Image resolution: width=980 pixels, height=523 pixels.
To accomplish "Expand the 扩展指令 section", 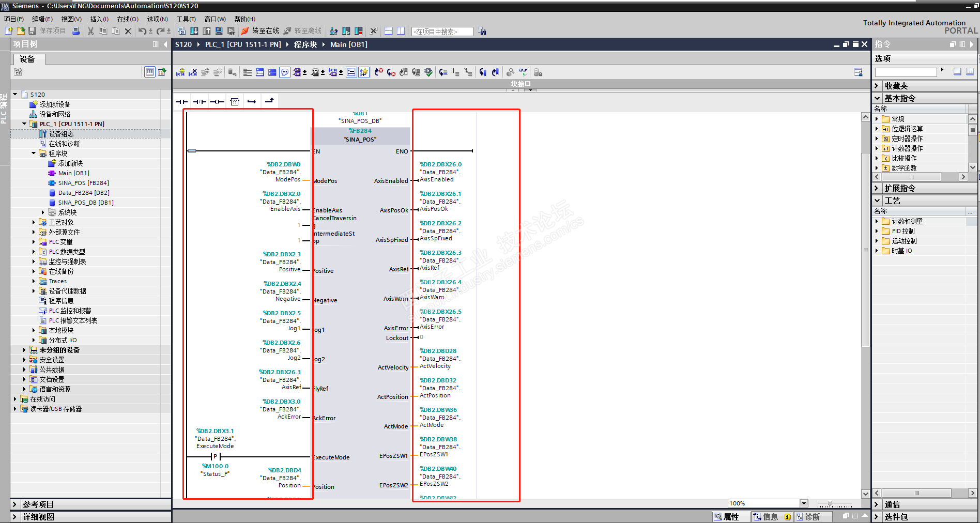I will [x=877, y=188].
